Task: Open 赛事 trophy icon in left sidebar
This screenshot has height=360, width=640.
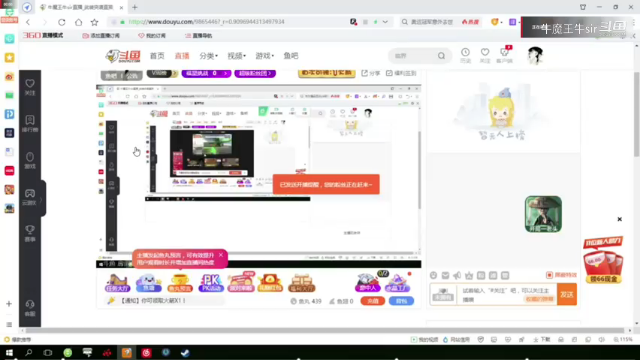Action: [30, 233]
